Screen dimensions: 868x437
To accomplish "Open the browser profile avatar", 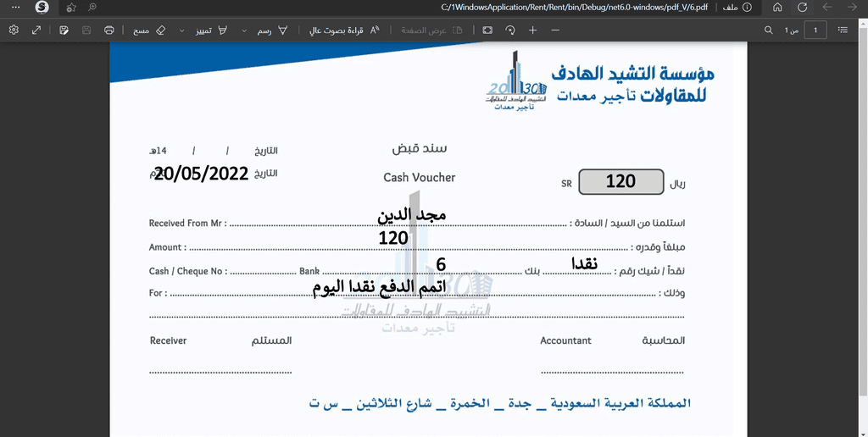I will tap(42, 8).
